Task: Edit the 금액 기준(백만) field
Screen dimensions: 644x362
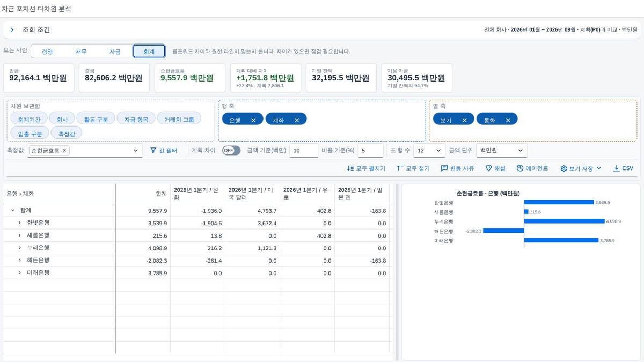Action: tap(304, 151)
